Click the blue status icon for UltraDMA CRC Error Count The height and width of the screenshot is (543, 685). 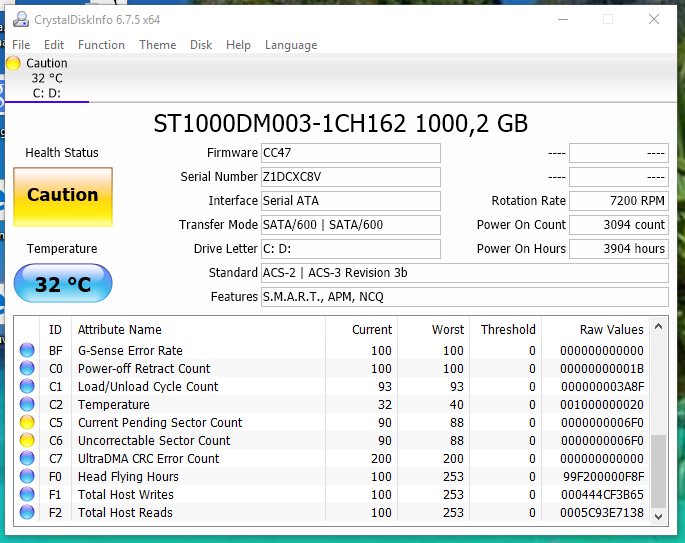tap(27, 458)
